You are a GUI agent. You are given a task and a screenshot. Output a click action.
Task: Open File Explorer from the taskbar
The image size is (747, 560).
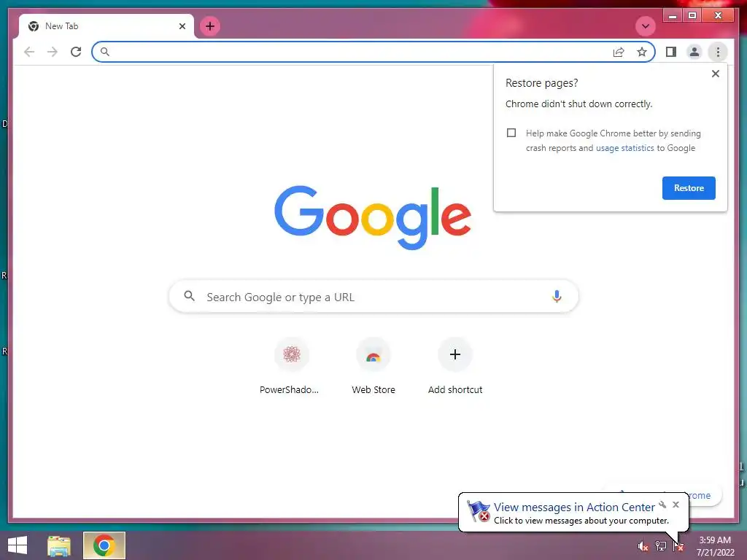click(x=58, y=545)
